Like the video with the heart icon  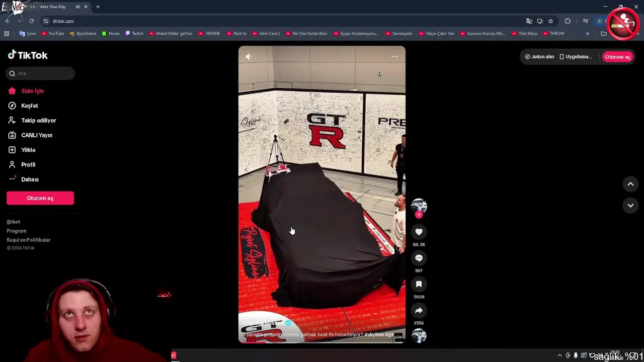coord(419,232)
